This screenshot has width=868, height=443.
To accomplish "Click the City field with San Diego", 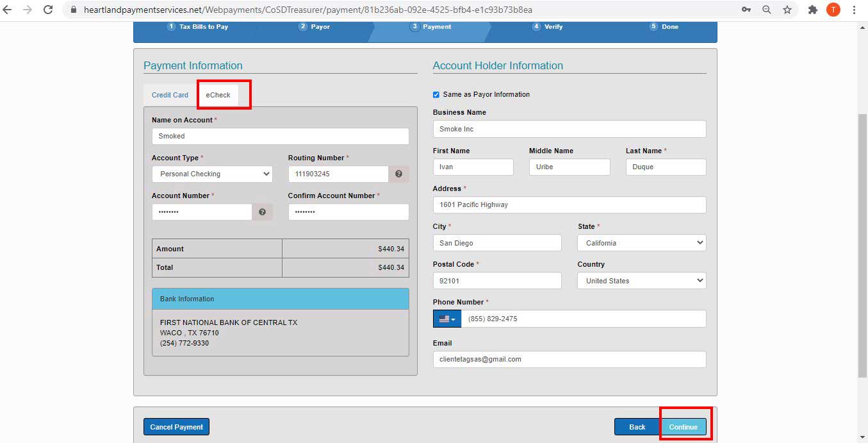I will (497, 243).
